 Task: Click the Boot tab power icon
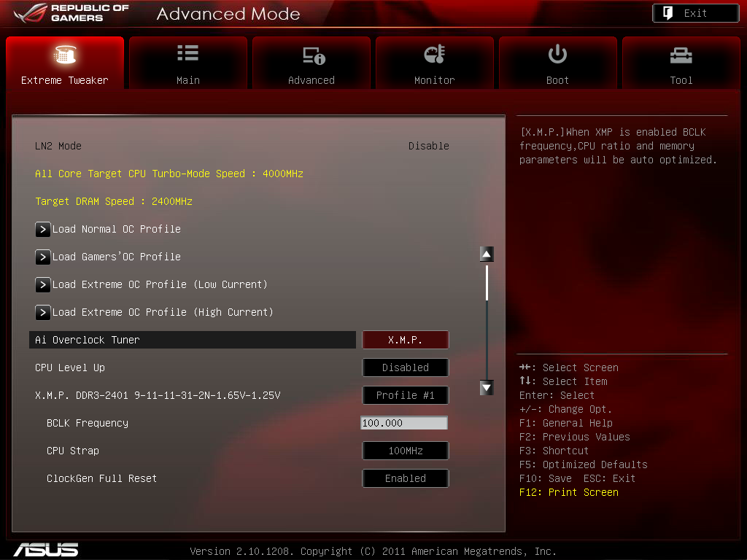point(557,54)
